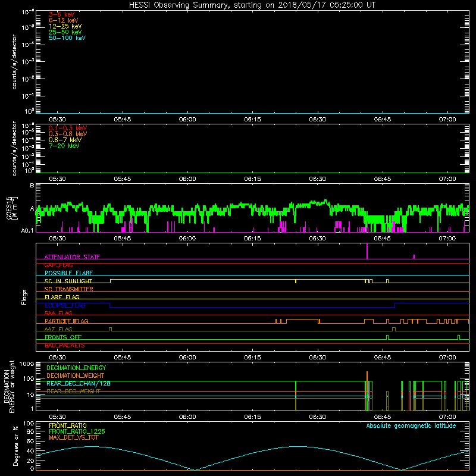The height and width of the screenshot is (476, 476).
Task: Click the vertical Flags axis title
Action: (24, 297)
